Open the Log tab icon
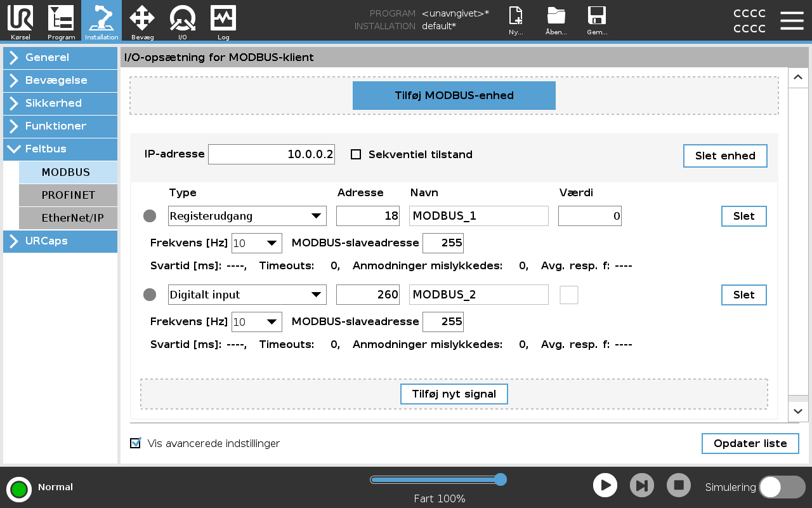This screenshot has height=508, width=812. pyautogui.click(x=223, y=21)
